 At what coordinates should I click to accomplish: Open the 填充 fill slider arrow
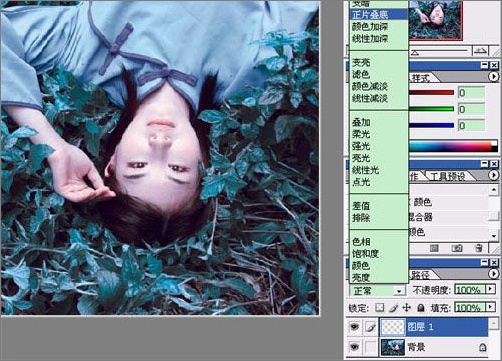point(490,307)
